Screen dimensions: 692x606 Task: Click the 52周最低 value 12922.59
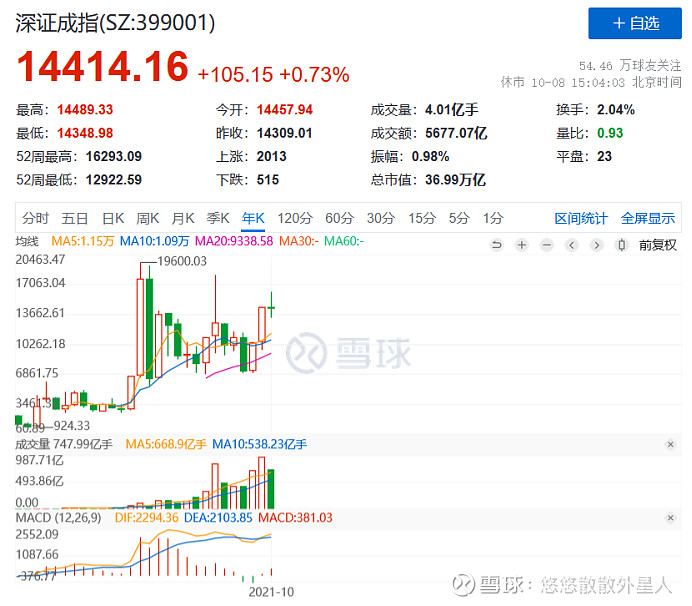click(114, 180)
